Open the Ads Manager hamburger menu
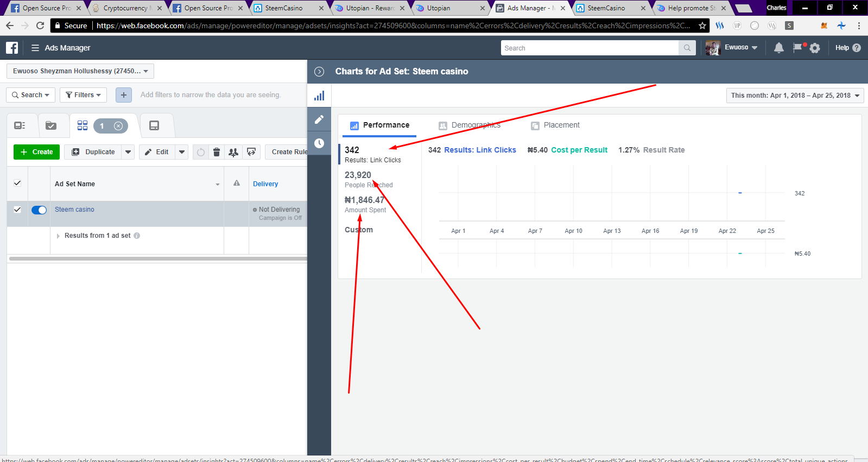The width and height of the screenshot is (868, 462). 35,48
